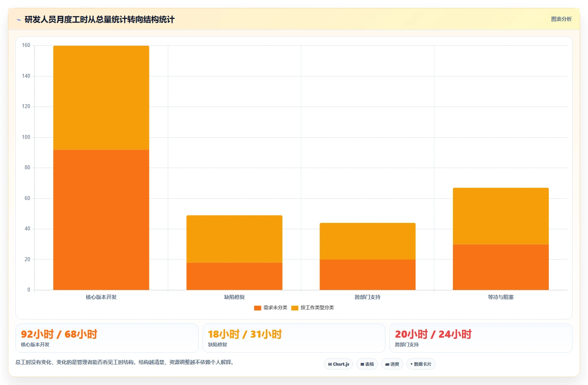The height and width of the screenshot is (385, 588).
Task: Click the 缺陷修复 x-axis label
Action: tap(234, 297)
